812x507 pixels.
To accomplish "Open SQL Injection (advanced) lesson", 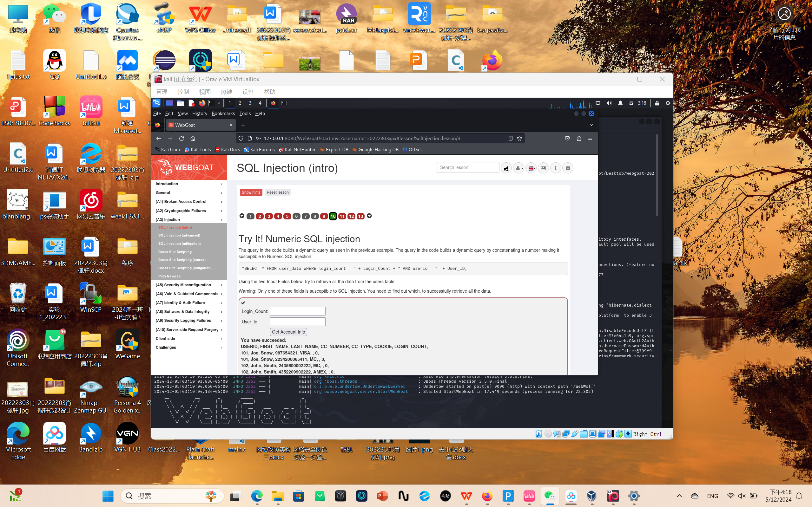I will pos(179,235).
